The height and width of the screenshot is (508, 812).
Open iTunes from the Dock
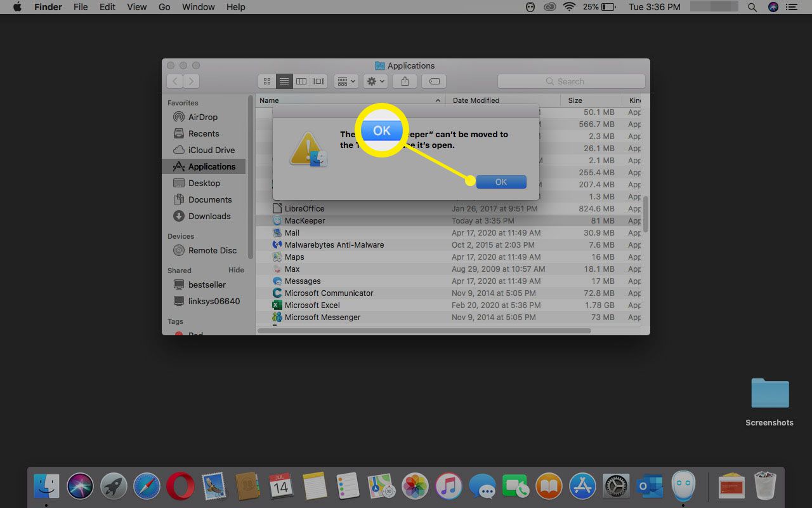[449, 486]
